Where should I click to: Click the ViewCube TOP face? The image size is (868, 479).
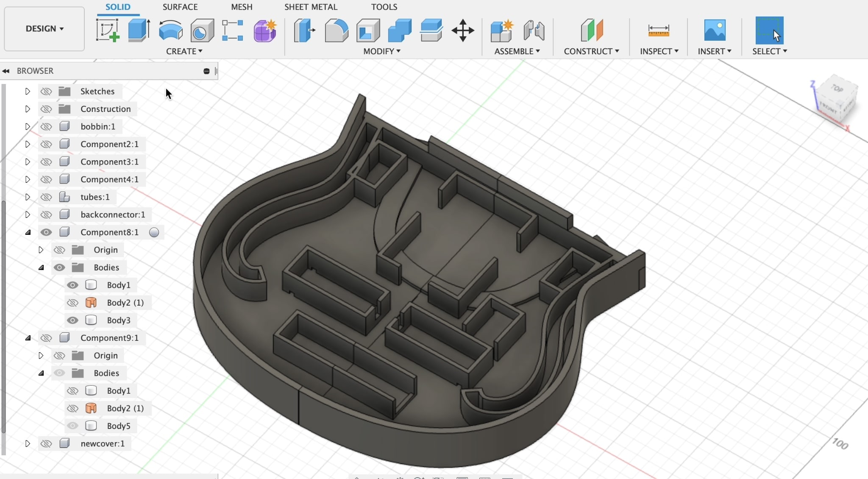pyautogui.click(x=837, y=88)
